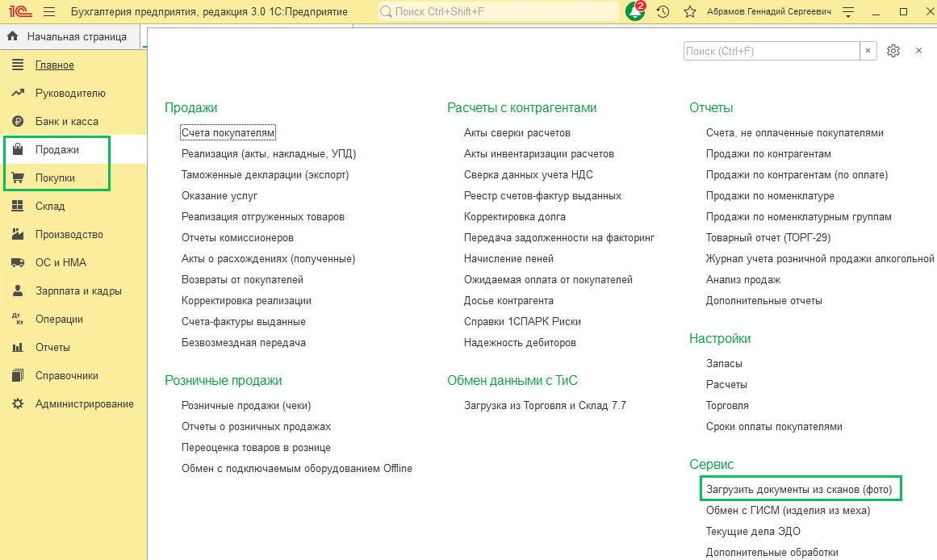Open Продажи по номенклатуре report
Viewport: 937px width, 560px height.
770,195
